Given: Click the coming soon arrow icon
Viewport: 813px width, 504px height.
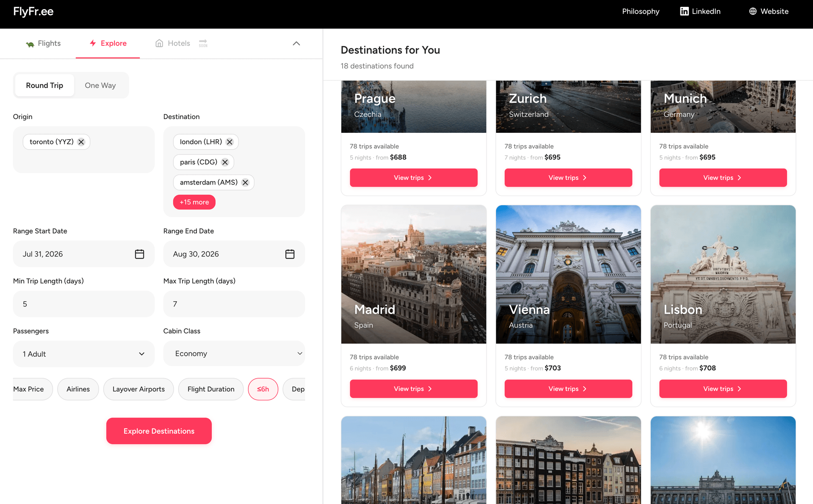Looking at the screenshot, I should (x=203, y=43).
